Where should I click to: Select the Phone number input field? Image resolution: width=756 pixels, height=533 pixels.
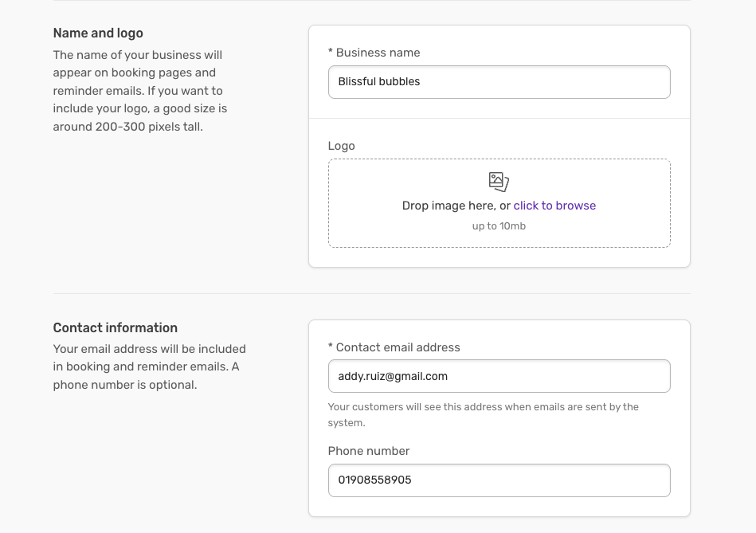tap(499, 480)
